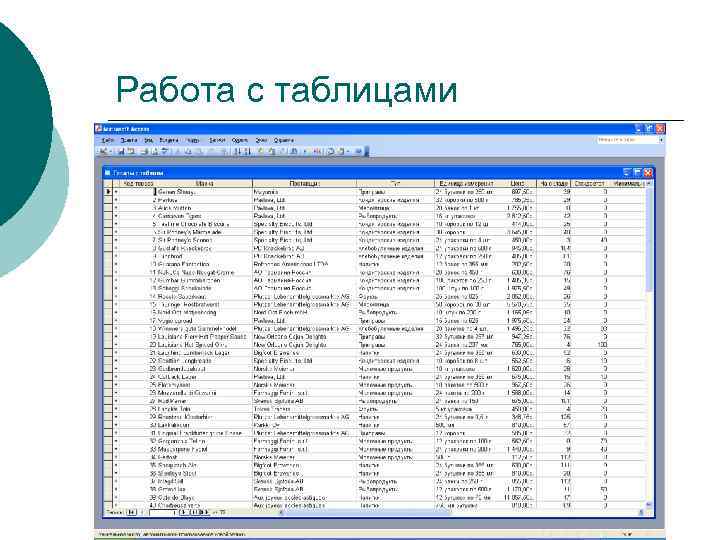The image size is (720, 540).
Task: Maximize the Товары table window
Action: [637, 173]
